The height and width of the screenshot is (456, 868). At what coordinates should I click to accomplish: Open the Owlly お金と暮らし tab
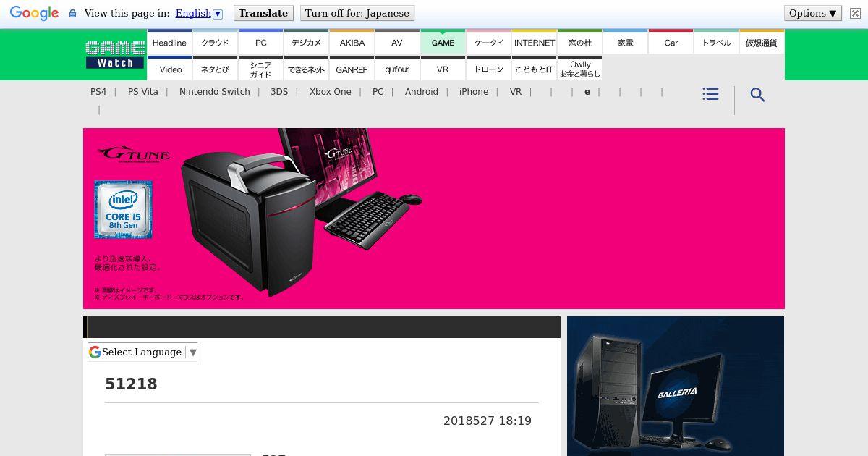coord(579,69)
